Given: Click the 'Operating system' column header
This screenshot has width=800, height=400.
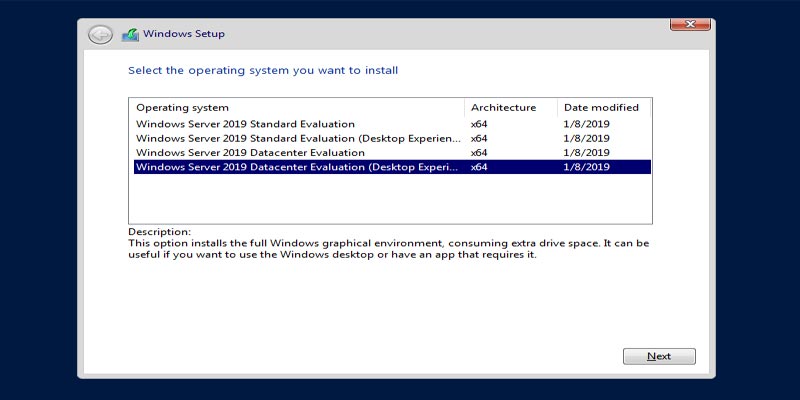Looking at the screenshot, I should tap(296, 108).
